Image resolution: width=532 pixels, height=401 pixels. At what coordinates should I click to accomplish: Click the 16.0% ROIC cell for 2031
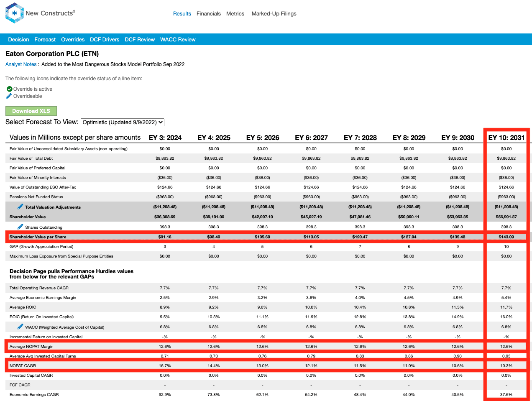click(506, 317)
